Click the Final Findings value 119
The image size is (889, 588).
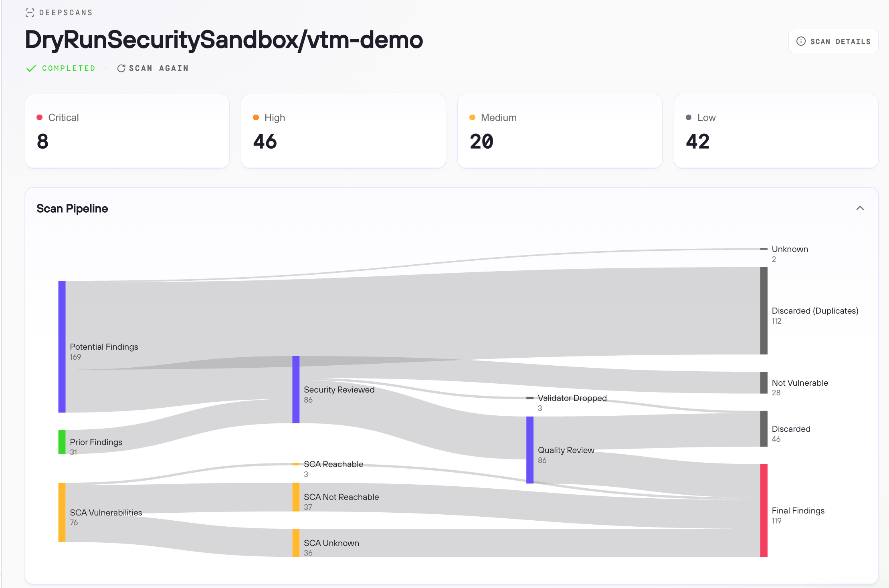tap(777, 521)
